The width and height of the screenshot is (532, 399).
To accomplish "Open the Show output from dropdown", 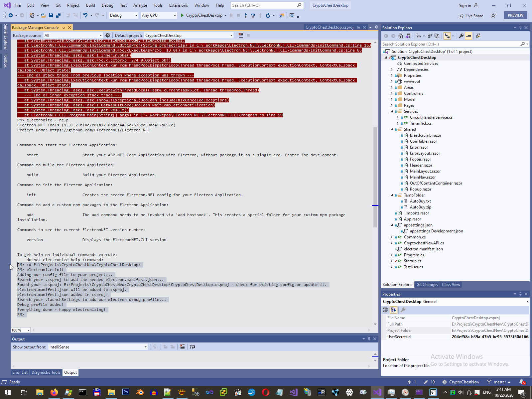I will 98,347.
